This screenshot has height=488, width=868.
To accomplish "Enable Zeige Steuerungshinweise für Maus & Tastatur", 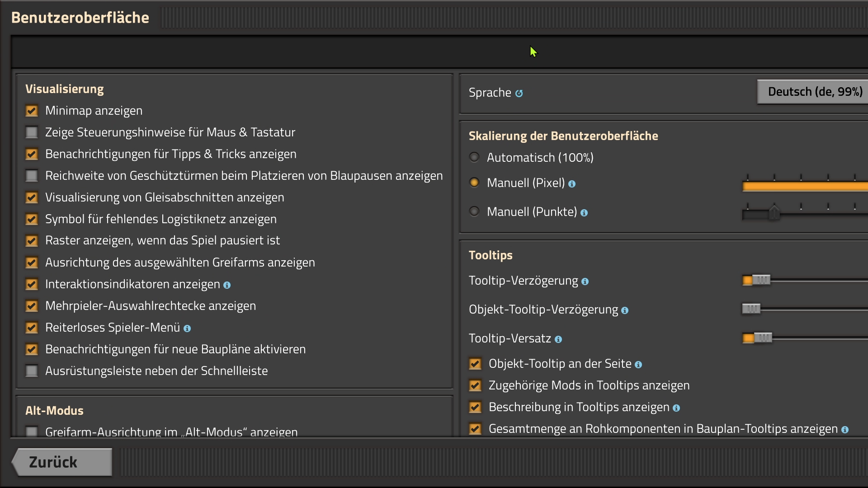I will coord(32,132).
